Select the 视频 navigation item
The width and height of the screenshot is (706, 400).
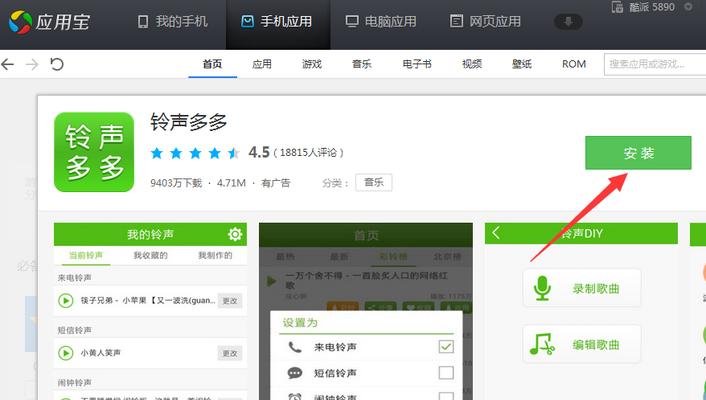coord(472,64)
